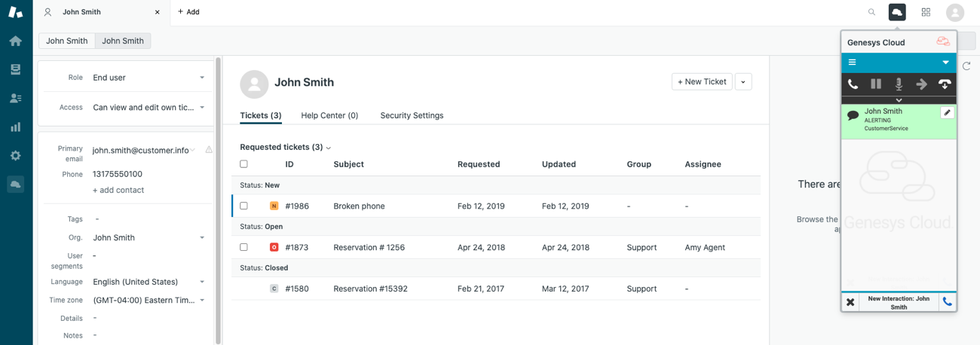Click the + New Ticket button
The width and height of the screenshot is (980, 345).
[702, 81]
